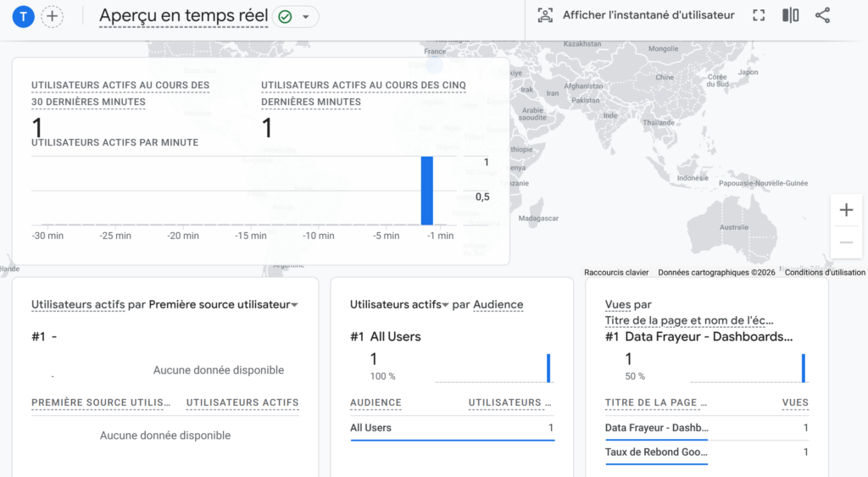The width and height of the screenshot is (868, 477).
Task: Toggle the comparison view icon
Action: pyautogui.click(x=790, y=15)
